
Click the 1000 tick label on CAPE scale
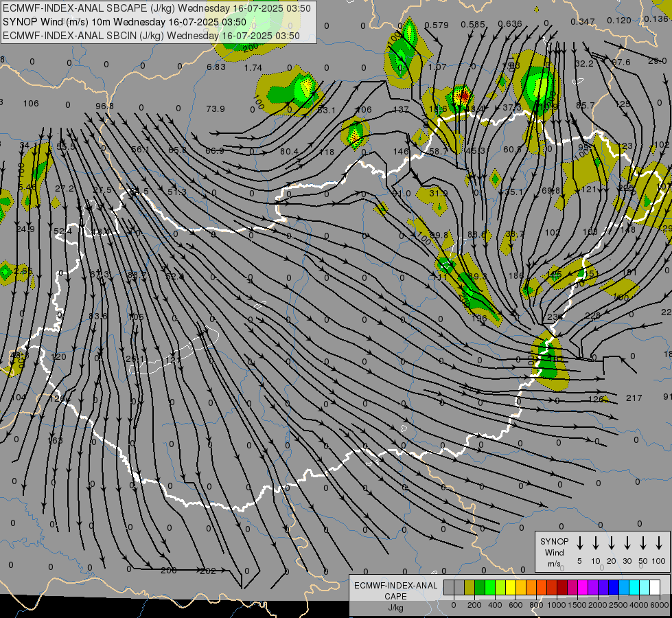pyautogui.click(x=557, y=605)
